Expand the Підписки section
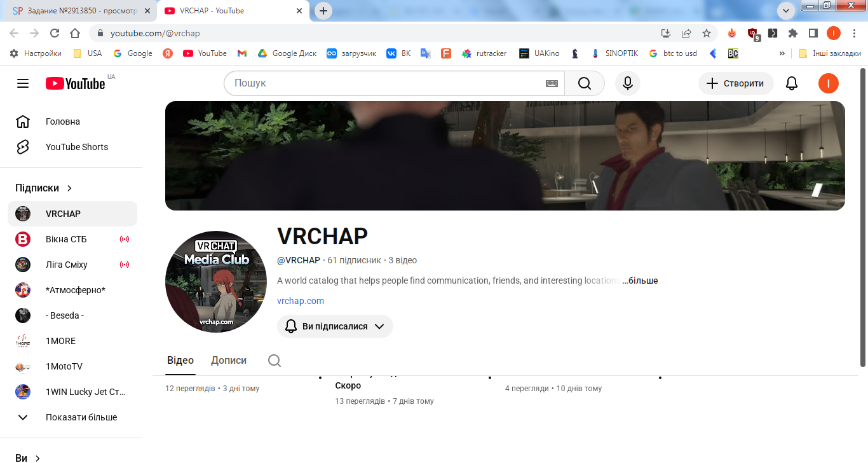Image resolution: width=868 pixels, height=463 pixels. [44, 188]
